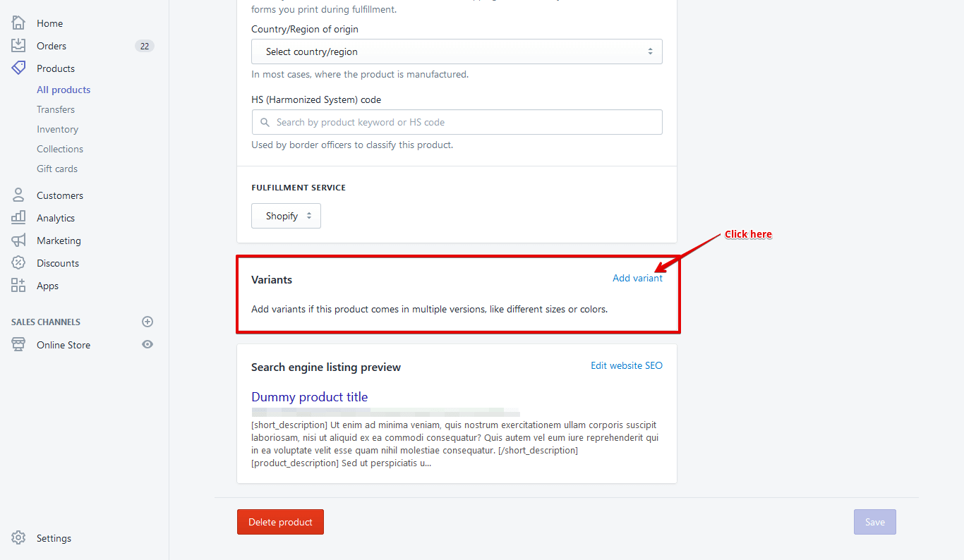Add a sales channel with the plus icon
Screen dimensions: 964x560
point(147,322)
